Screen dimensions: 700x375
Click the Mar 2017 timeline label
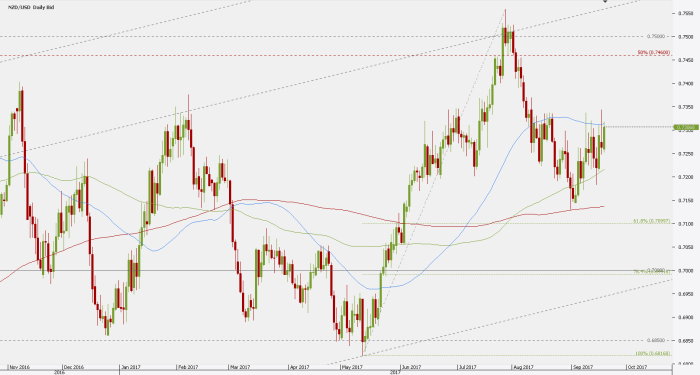[240, 367]
